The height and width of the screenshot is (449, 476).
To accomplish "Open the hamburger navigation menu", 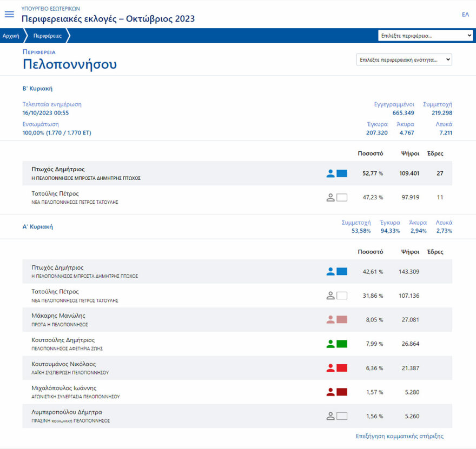I will pyautogui.click(x=9, y=14).
